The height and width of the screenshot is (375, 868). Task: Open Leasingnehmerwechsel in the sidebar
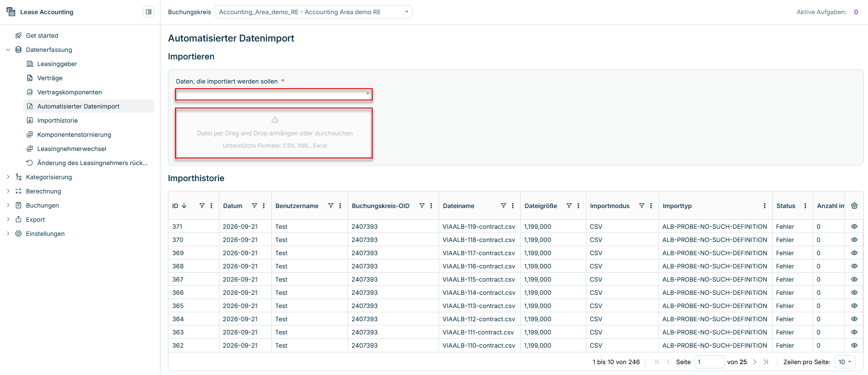coord(72,149)
